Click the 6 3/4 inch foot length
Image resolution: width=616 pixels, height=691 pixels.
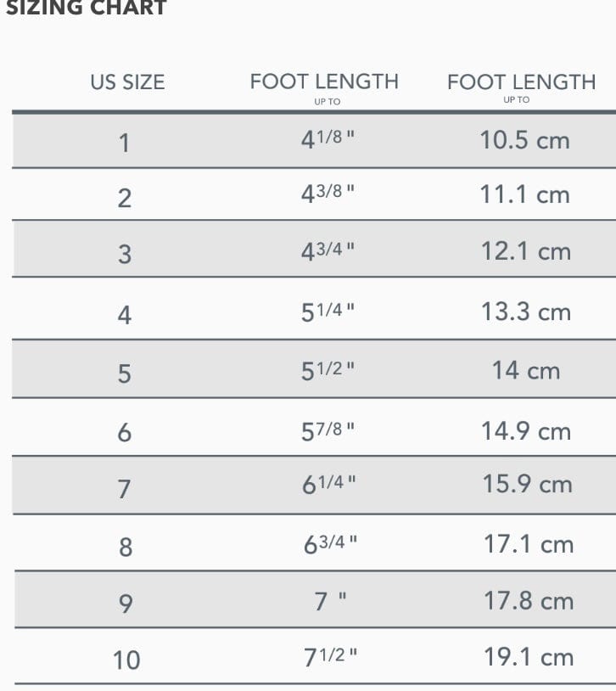click(330, 544)
